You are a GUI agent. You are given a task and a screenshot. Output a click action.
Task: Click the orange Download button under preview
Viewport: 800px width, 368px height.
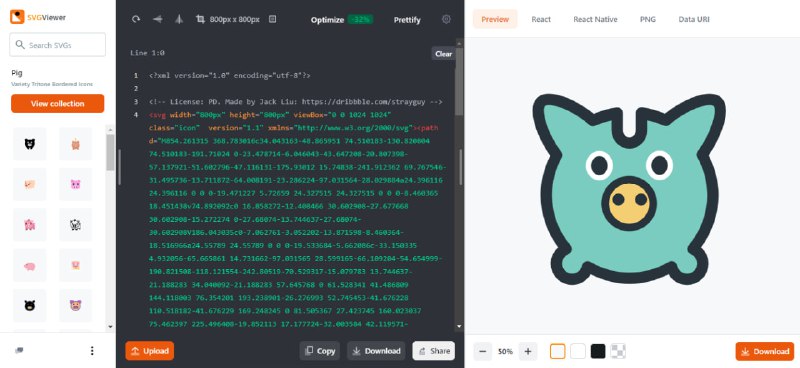click(x=765, y=351)
